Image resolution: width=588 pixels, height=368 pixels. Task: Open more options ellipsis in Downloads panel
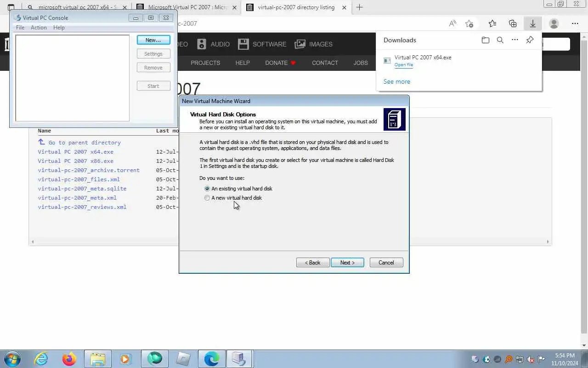coord(515,40)
